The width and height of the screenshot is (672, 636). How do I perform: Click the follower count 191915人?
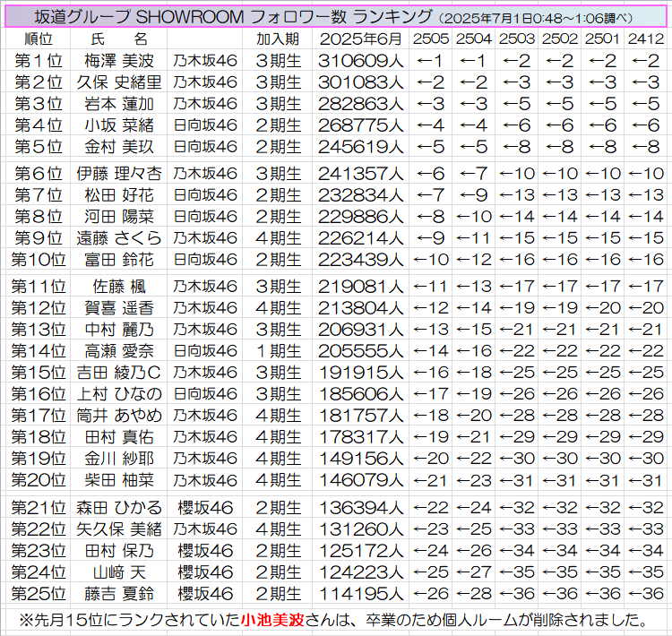tap(360, 372)
